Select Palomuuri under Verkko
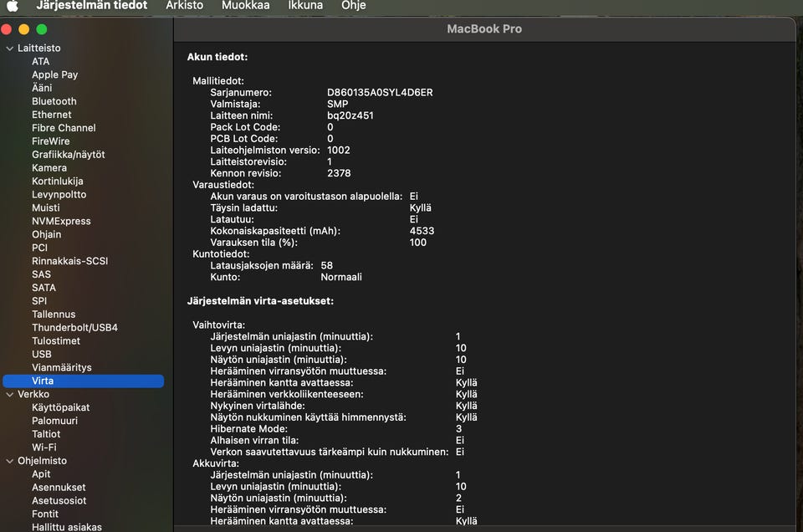 click(x=55, y=421)
